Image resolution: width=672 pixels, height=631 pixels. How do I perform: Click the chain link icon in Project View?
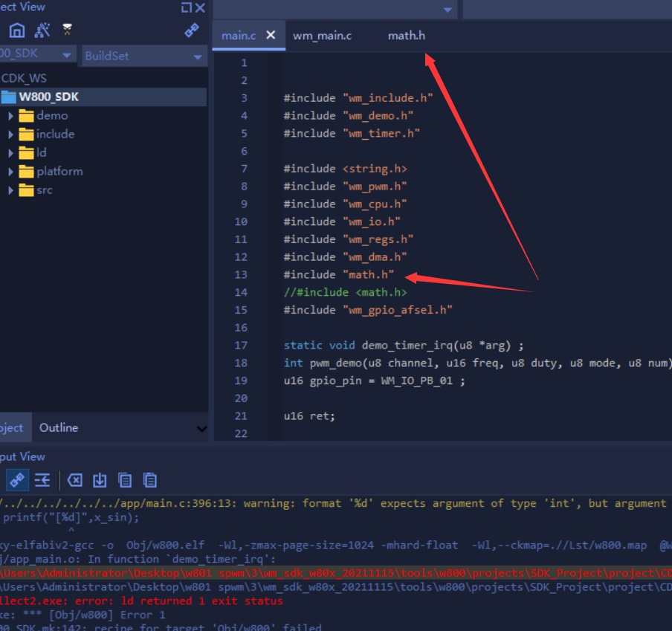click(192, 30)
